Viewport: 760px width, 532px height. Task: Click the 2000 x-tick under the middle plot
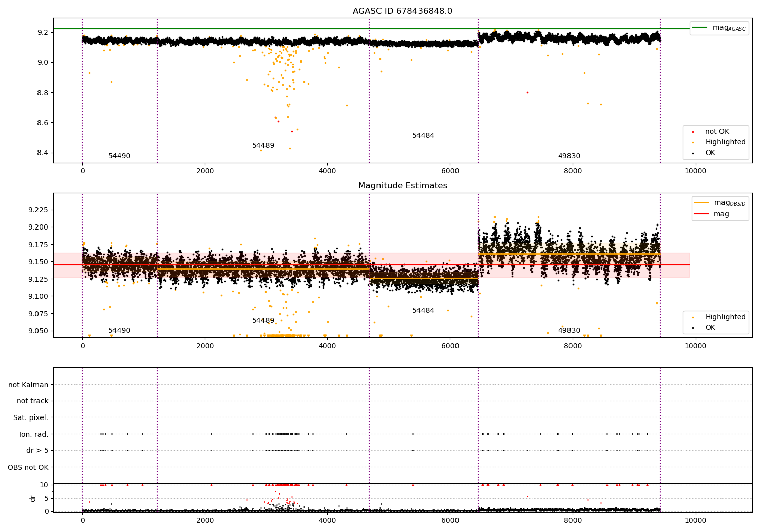click(x=205, y=346)
